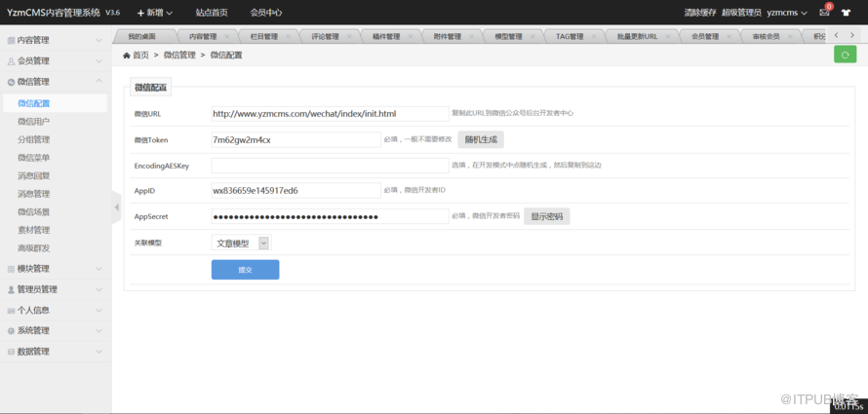The image size is (868, 414).
Task: Close the 稿件管理 tab
Action: (411, 36)
